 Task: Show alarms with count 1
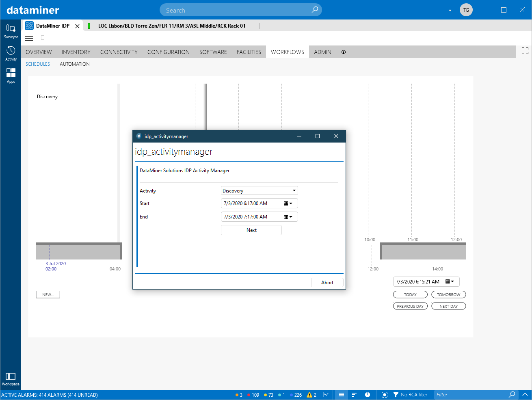281,395
